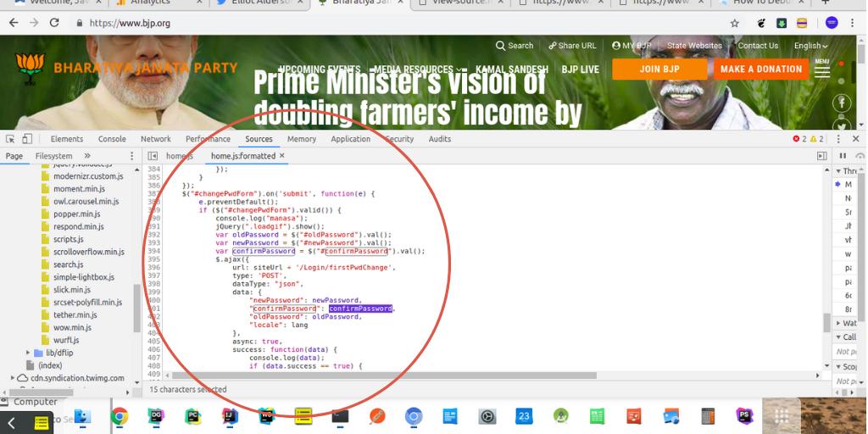Open Android Studio from the dock
This screenshot has width=868, height=434.
click(560, 415)
